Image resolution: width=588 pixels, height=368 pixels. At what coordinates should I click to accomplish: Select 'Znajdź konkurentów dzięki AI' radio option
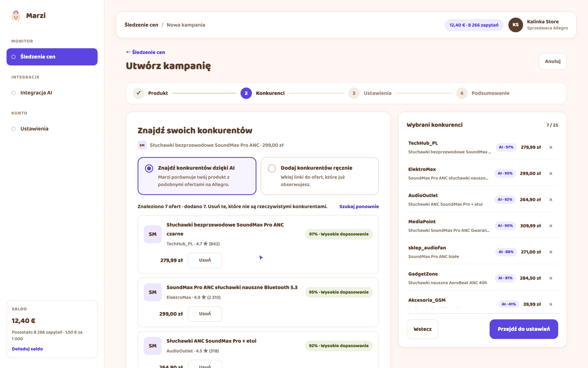point(197,176)
